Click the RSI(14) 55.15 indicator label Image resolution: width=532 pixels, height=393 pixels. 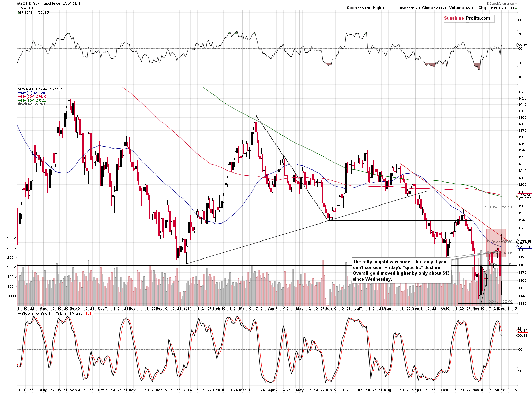(x=34, y=12)
